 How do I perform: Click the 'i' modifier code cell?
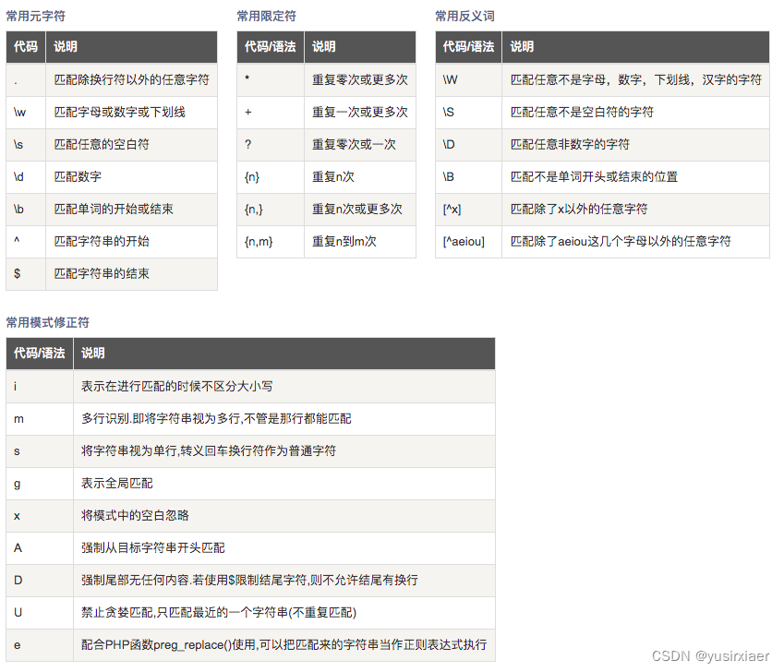point(40,387)
